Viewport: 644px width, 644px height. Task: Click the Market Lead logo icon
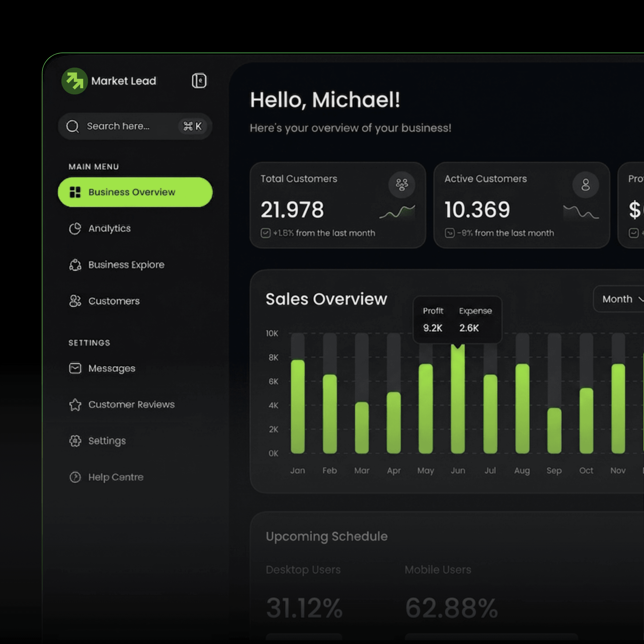click(74, 81)
